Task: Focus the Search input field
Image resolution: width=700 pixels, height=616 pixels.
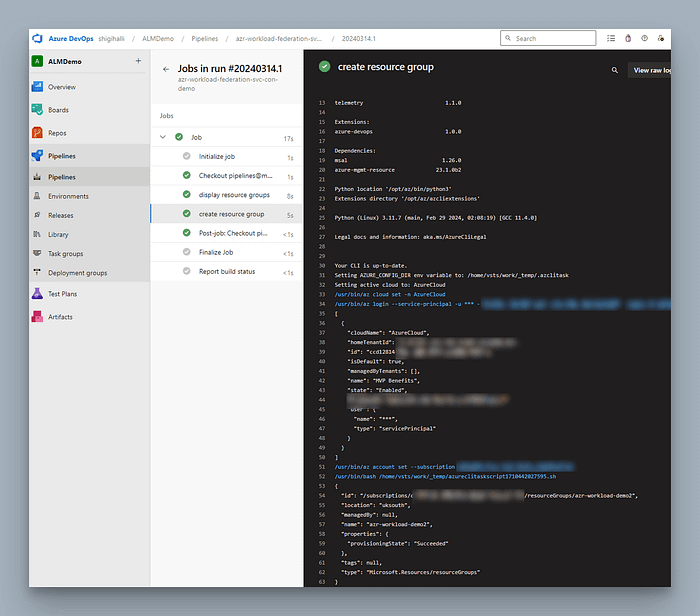Action: [x=548, y=38]
